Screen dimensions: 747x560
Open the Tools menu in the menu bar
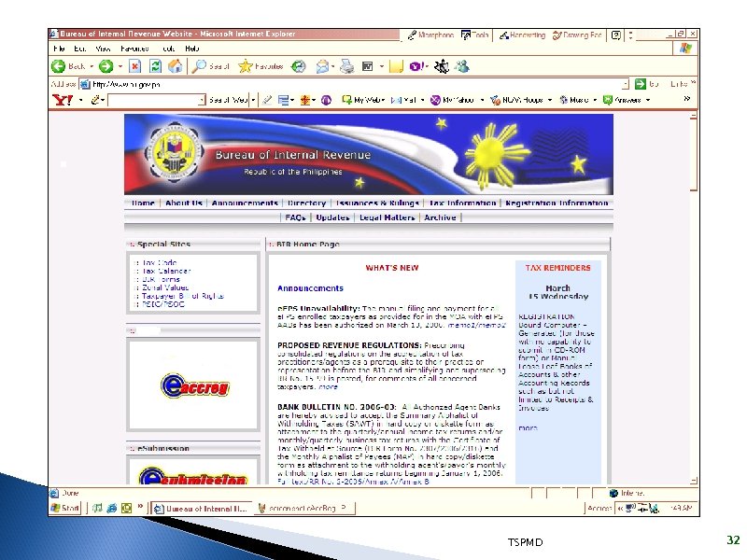click(x=169, y=49)
